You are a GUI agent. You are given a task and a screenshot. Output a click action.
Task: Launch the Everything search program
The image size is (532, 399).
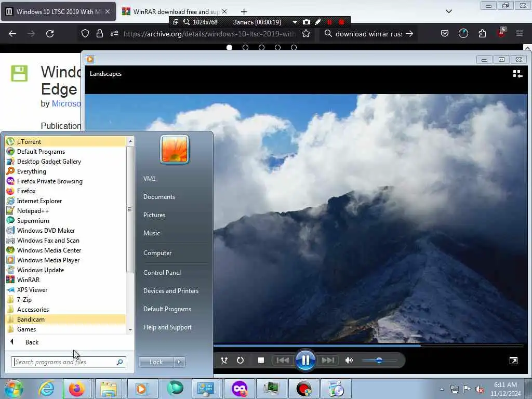65,171
